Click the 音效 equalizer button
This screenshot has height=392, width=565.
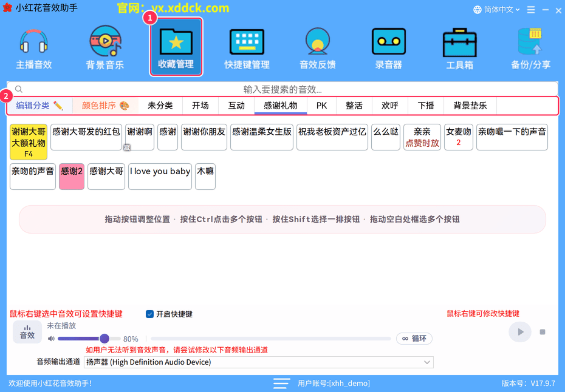[27, 332]
